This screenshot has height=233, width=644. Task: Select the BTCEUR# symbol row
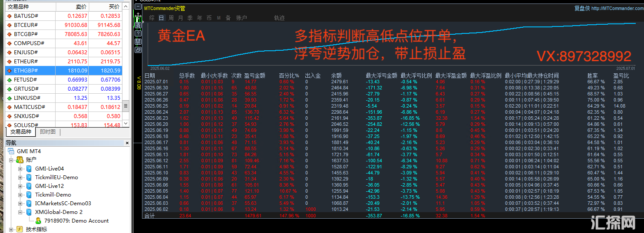pyautogui.click(x=64, y=25)
